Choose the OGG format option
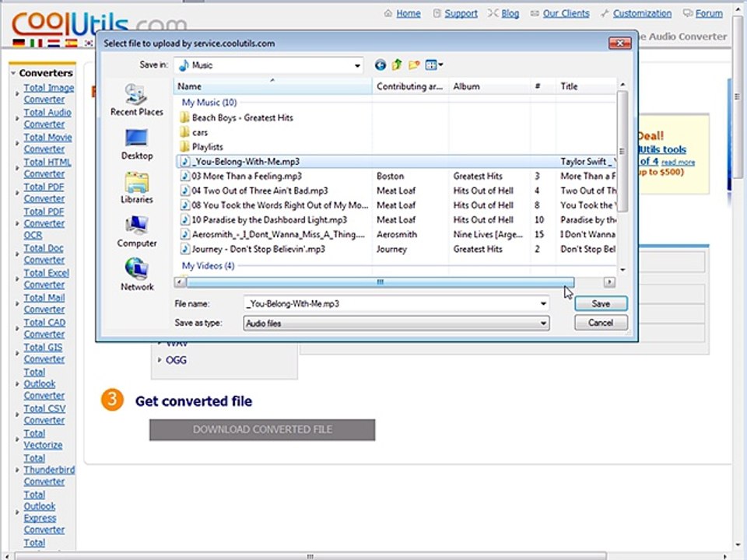747x560 pixels. tap(176, 360)
